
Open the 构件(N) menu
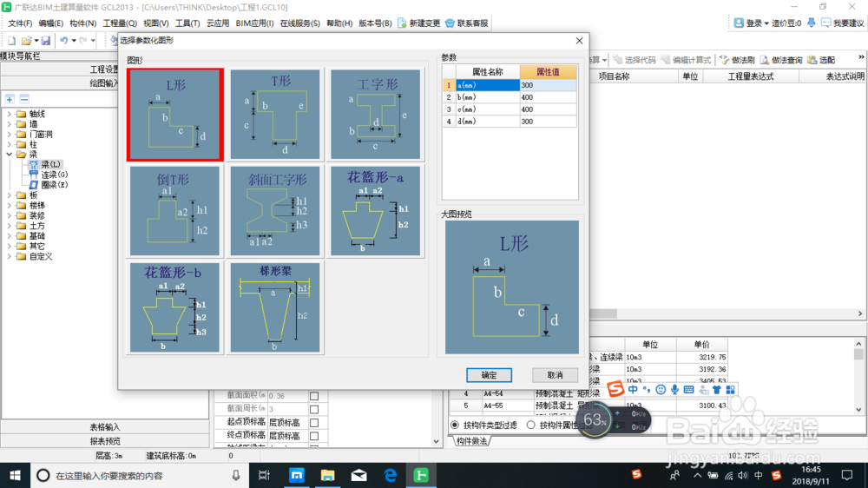[83, 23]
